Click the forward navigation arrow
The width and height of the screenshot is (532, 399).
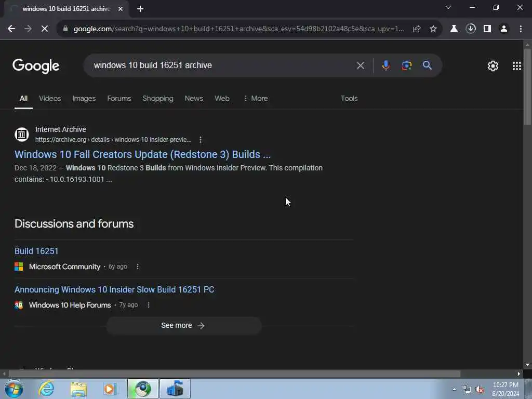28,29
